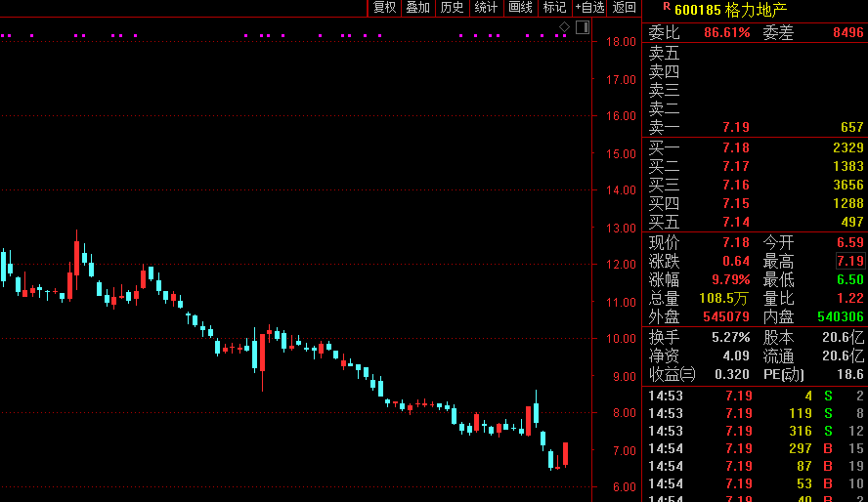The height and width of the screenshot is (502, 868).
Task: Toggle the side panel square icon
Action: [x=583, y=27]
